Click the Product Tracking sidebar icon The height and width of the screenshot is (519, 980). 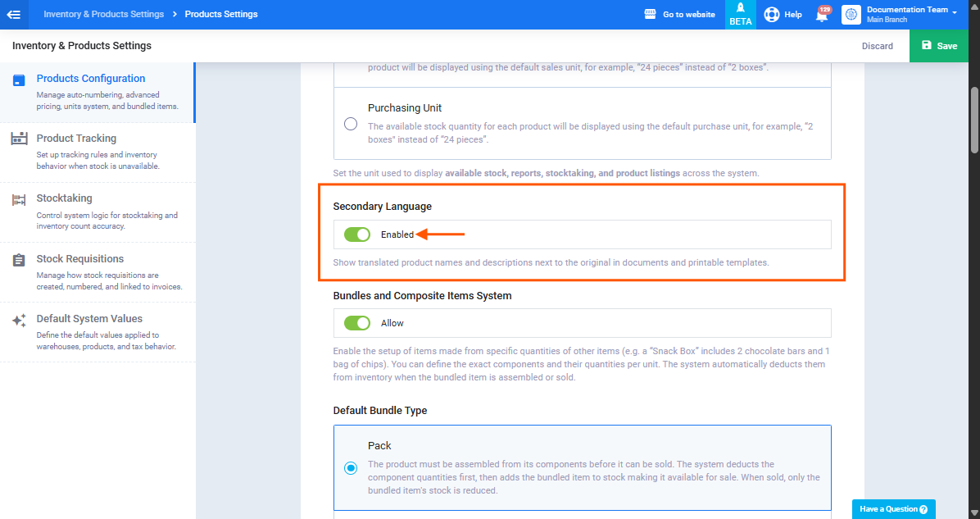[x=20, y=139]
